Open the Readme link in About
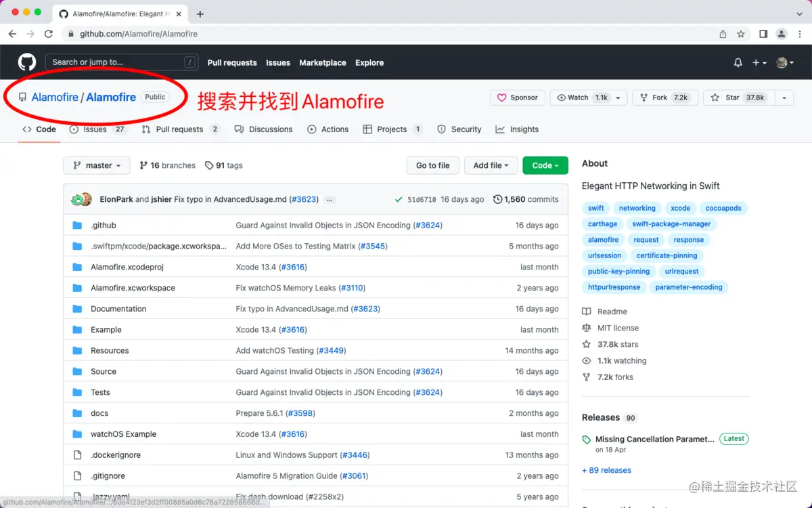Image resolution: width=812 pixels, height=508 pixels. pos(605,312)
